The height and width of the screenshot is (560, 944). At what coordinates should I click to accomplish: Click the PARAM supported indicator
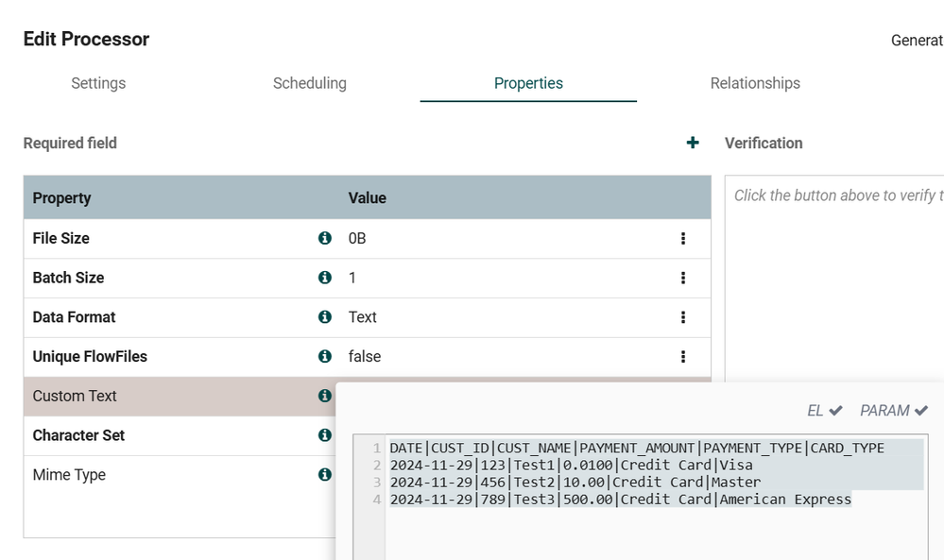click(x=894, y=411)
